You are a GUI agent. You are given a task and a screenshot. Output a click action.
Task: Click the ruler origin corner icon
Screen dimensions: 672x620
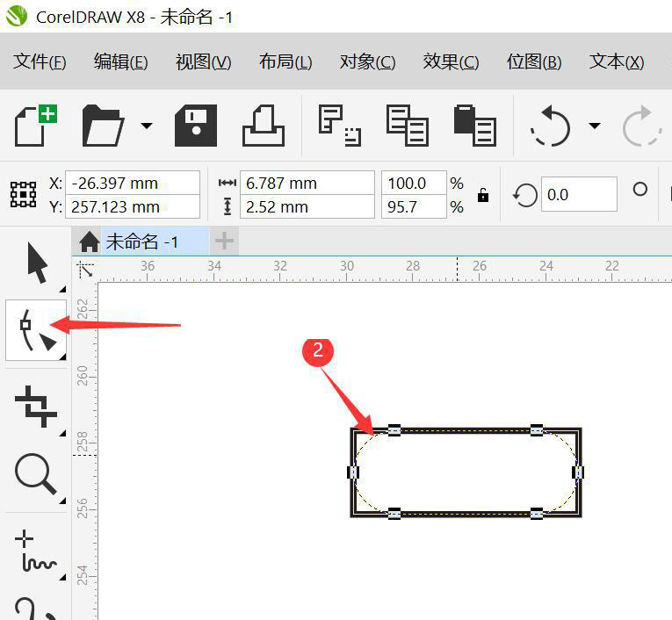click(x=85, y=270)
